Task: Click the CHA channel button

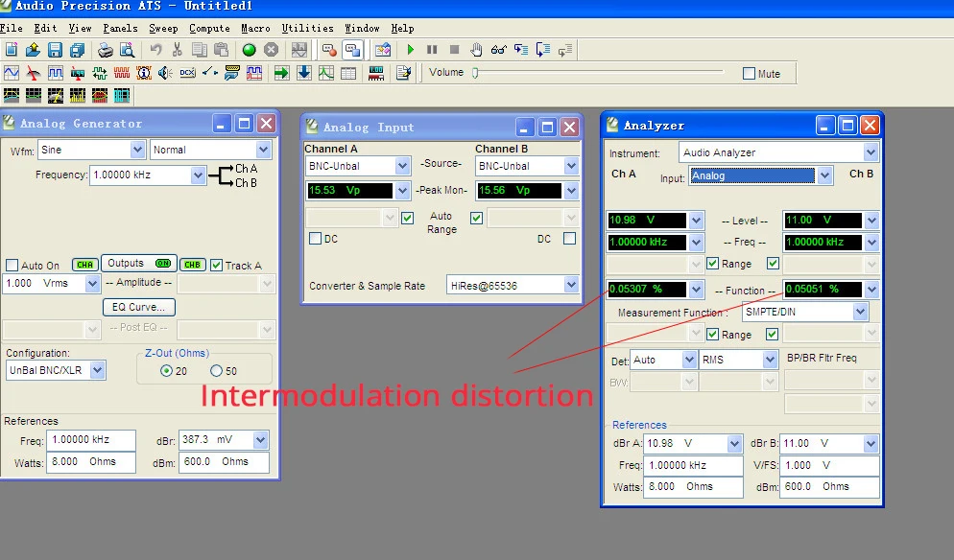Action: (85, 265)
